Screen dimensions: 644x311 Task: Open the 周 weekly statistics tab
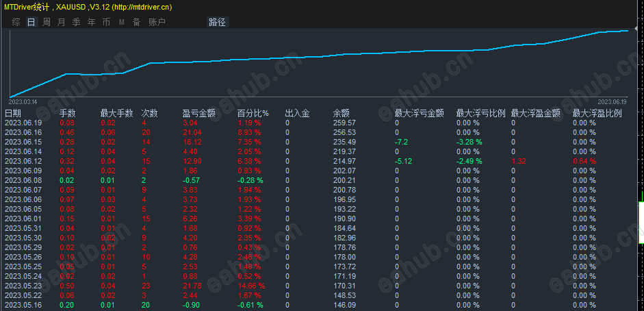pyautogui.click(x=47, y=22)
